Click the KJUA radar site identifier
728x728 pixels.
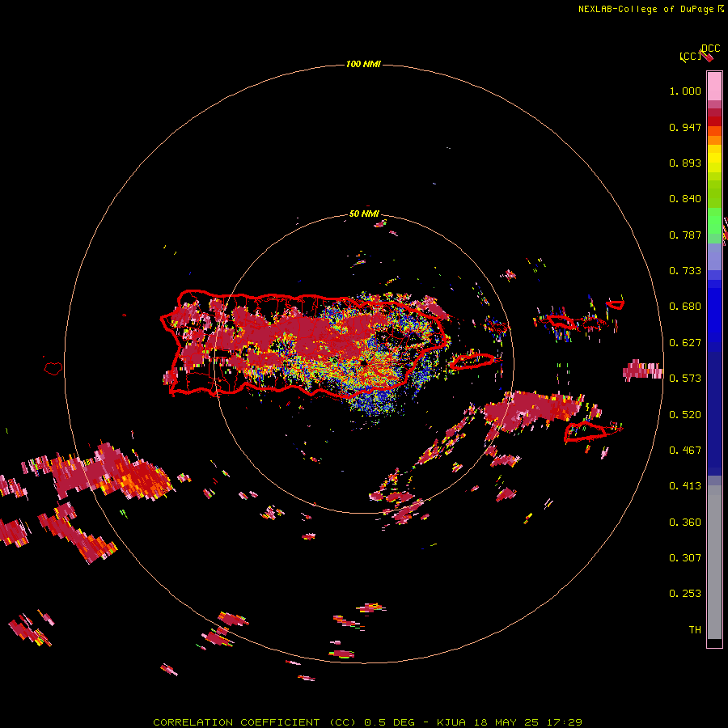click(451, 722)
